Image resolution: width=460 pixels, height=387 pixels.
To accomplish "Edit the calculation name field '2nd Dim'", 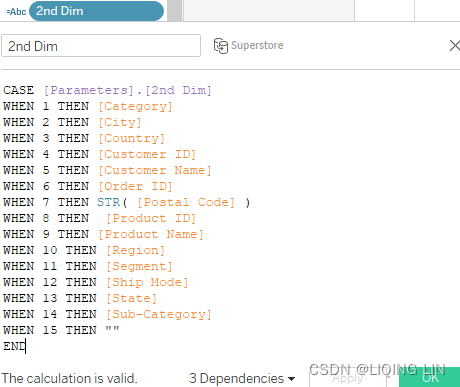I will pos(101,46).
